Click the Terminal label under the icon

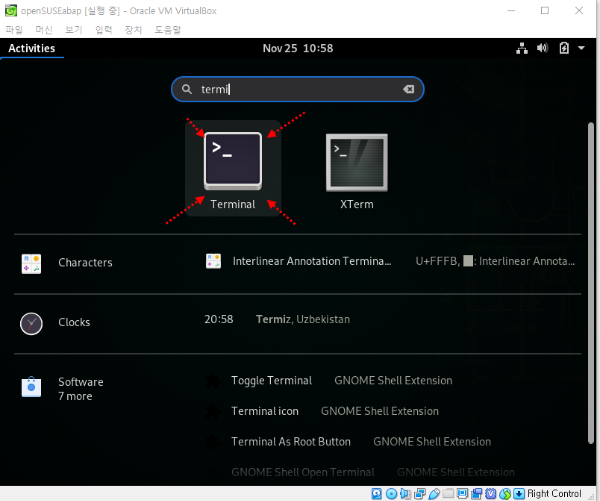point(233,204)
